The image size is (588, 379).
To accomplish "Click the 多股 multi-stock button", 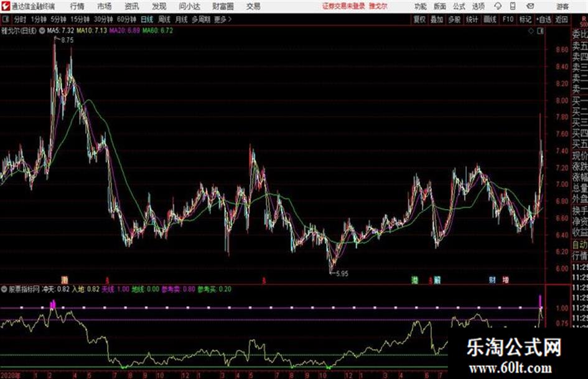I will click(454, 19).
